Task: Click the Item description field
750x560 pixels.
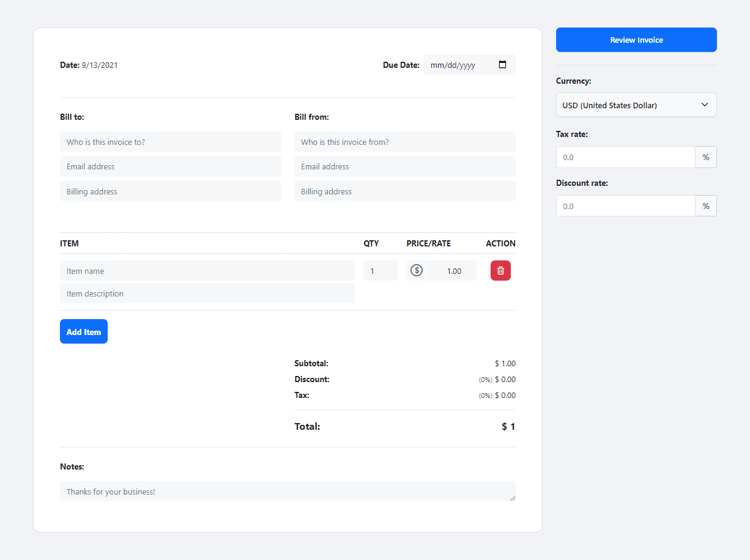Action: coord(207,293)
